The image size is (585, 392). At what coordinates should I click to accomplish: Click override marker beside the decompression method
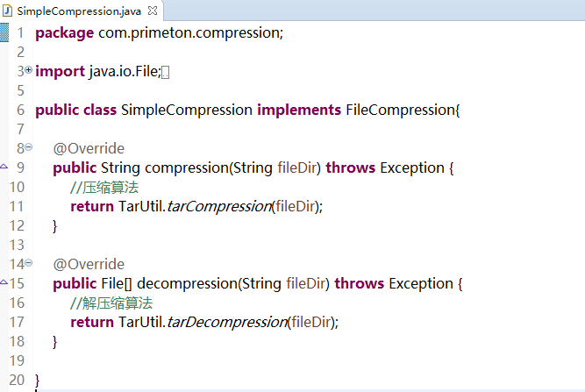point(4,282)
